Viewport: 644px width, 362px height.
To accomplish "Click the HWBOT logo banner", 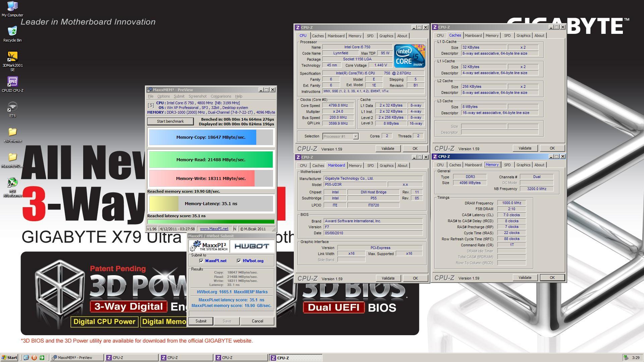I will pos(252,246).
